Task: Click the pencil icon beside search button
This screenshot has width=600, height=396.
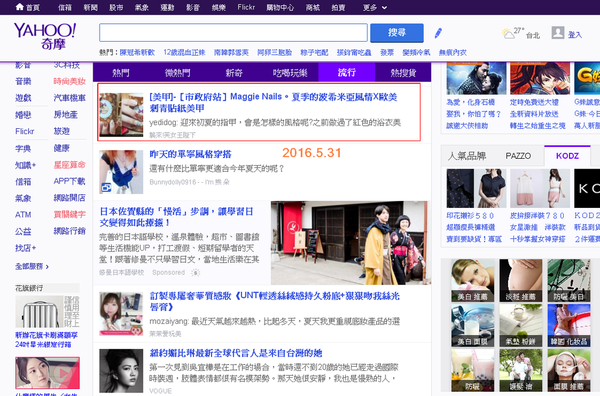Action: point(438,33)
